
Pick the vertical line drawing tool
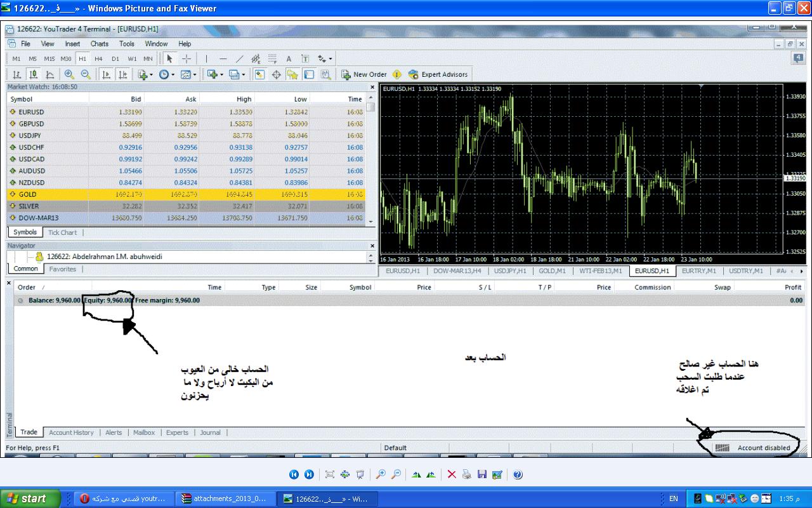click(x=206, y=58)
